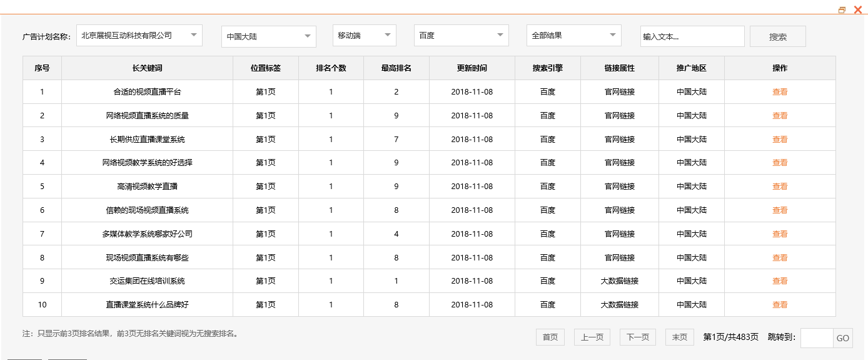Screen dimensions: 868x360
Task: Click 官网链接 in the 合适的视频直播平台 row
Action: (620, 92)
